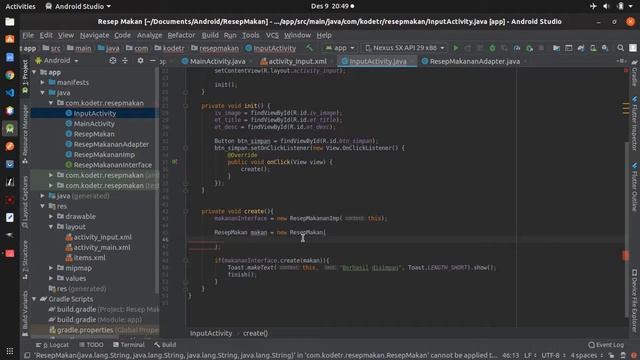Collapse the app module tree node
640x360 pixels.
click(x=34, y=72)
